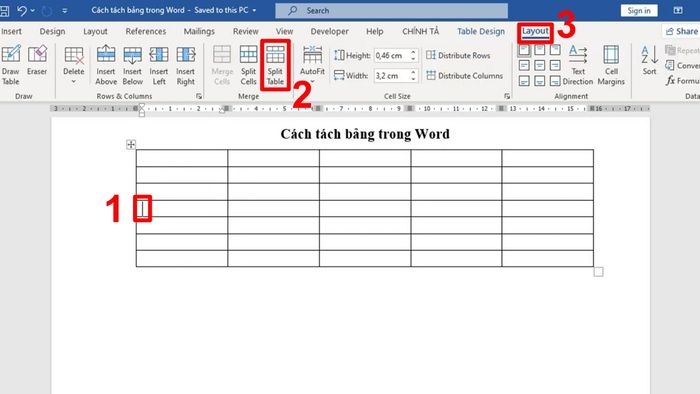
Task: Open the References ribbon tab
Action: click(x=146, y=31)
